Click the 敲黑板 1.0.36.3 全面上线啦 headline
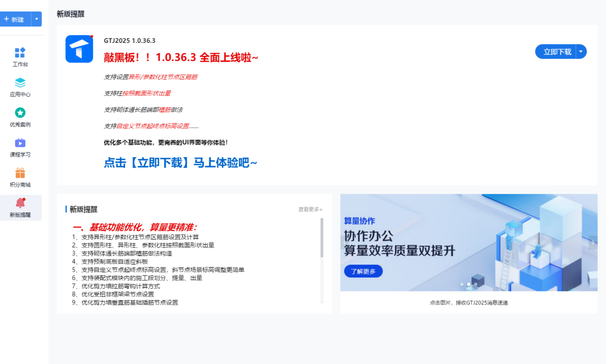This screenshot has height=364, width=606. click(x=181, y=57)
